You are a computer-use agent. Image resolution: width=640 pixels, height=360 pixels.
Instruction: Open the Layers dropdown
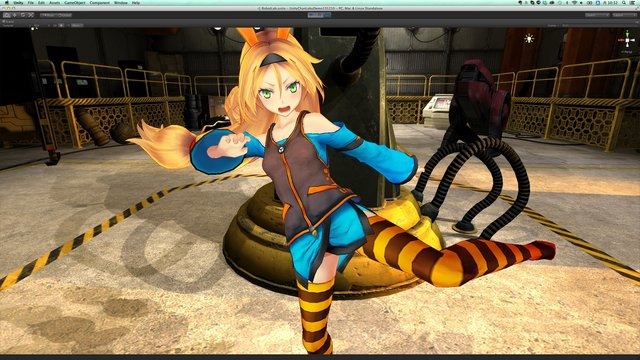click(597, 15)
